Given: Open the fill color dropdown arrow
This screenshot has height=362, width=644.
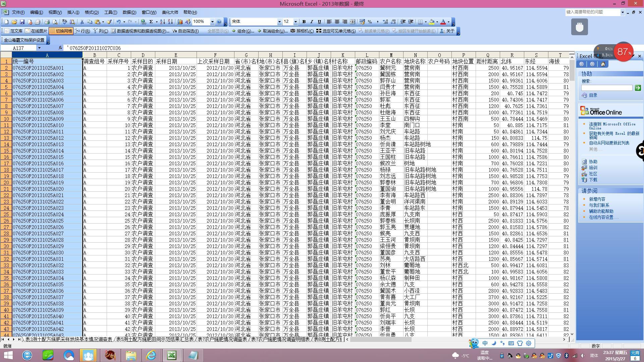Looking at the screenshot, I should point(437,22).
